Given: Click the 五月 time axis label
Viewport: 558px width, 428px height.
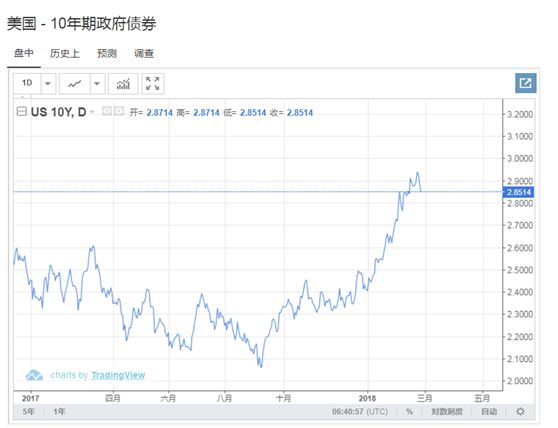Looking at the screenshot, I should click(482, 398).
